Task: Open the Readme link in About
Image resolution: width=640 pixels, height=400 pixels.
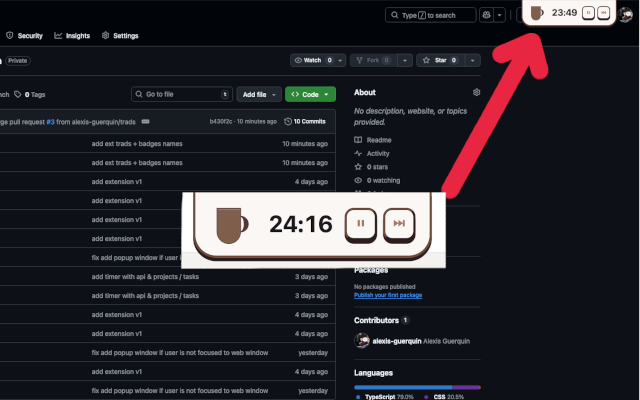Action: [373, 140]
